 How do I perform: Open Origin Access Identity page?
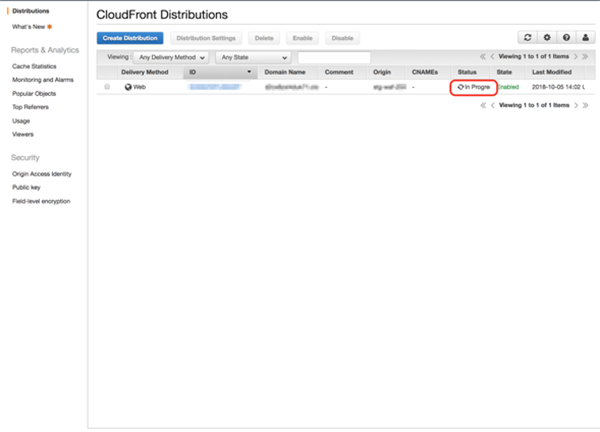pos(42,174)
